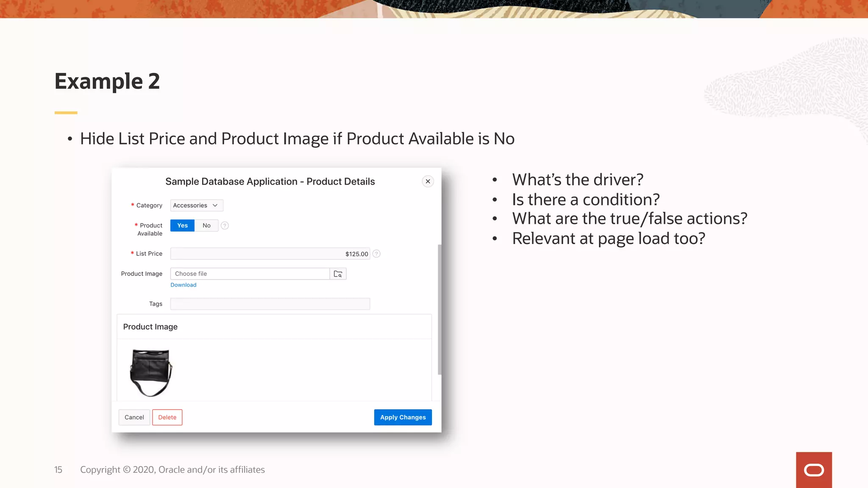Browse files with the folder search icon
This screenshot has height=488, width=868.
pos(338,274)
